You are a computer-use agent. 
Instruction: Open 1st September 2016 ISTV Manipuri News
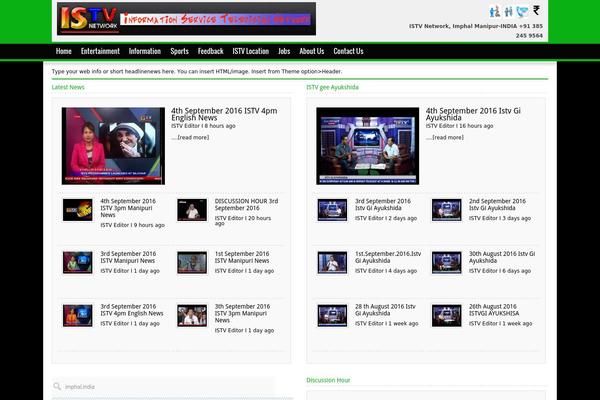(x=242, y=257)
